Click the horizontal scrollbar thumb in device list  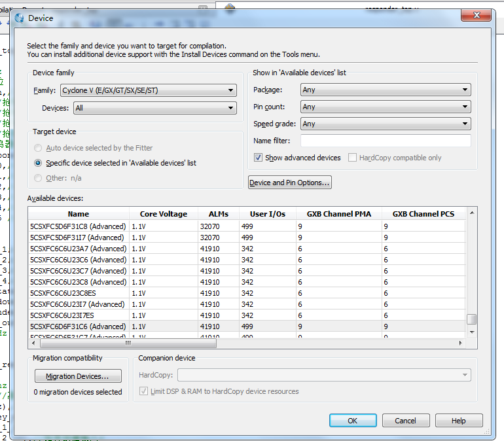pos(128,343)
